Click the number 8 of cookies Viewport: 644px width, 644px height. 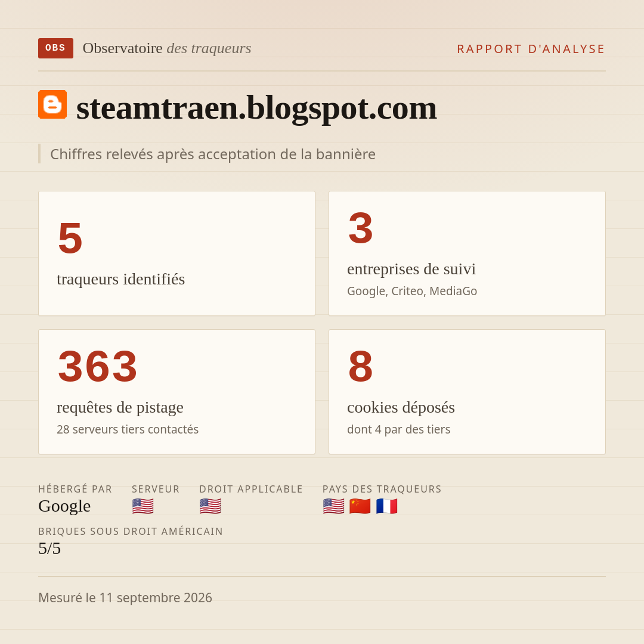(x=361, y=366)
